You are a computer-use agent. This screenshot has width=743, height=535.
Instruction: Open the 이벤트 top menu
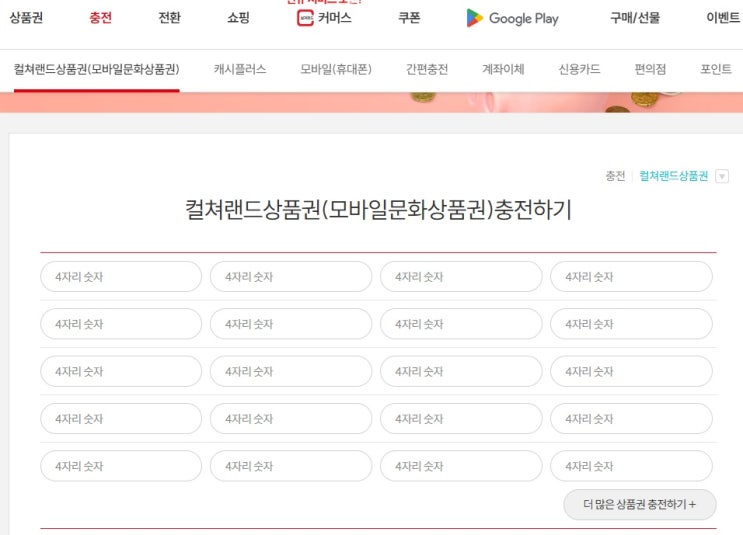[x=723, y=18]
